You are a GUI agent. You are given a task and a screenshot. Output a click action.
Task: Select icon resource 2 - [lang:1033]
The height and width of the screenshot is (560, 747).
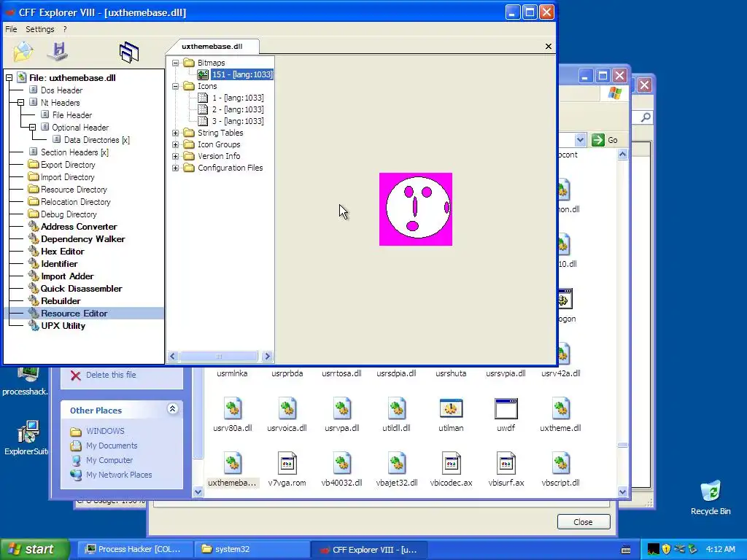[238, 109]
